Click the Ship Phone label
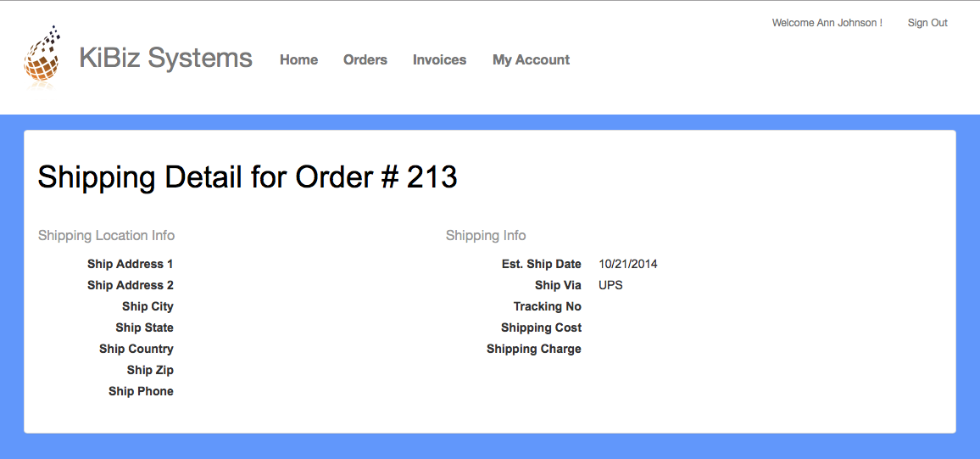 141,391
